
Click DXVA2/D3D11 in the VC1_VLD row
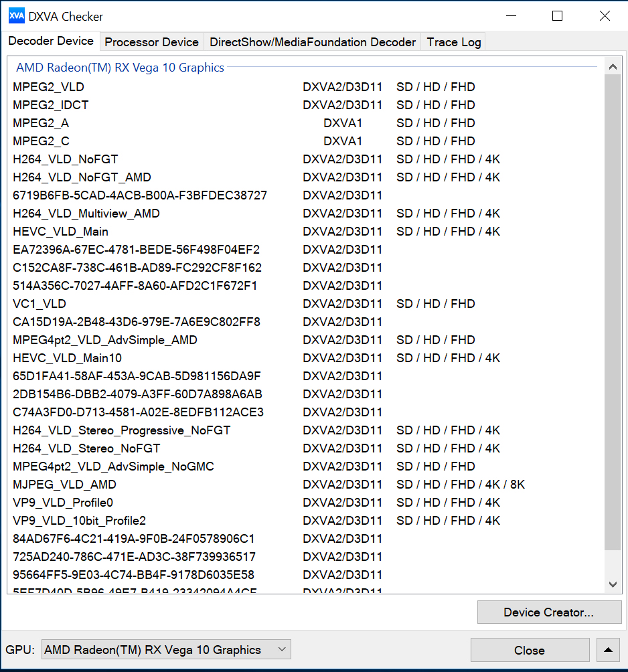[x=342, y=304]
